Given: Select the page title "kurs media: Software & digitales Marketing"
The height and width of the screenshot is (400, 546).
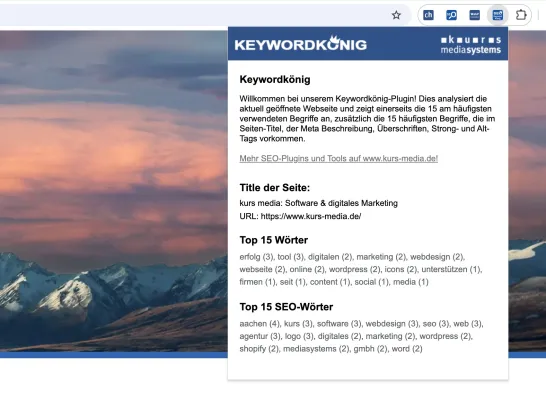Looking at the screenshot, I should click(x=318, y=203).
